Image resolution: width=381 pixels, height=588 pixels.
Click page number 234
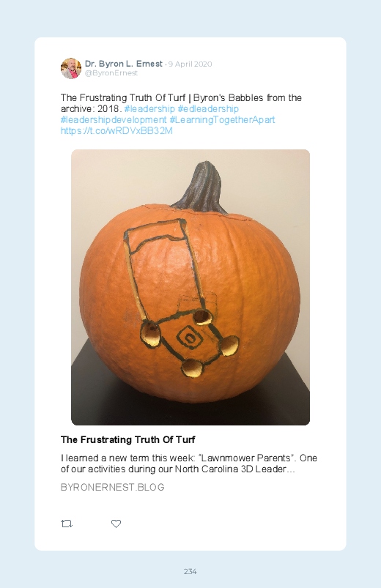tap(190, 571)
